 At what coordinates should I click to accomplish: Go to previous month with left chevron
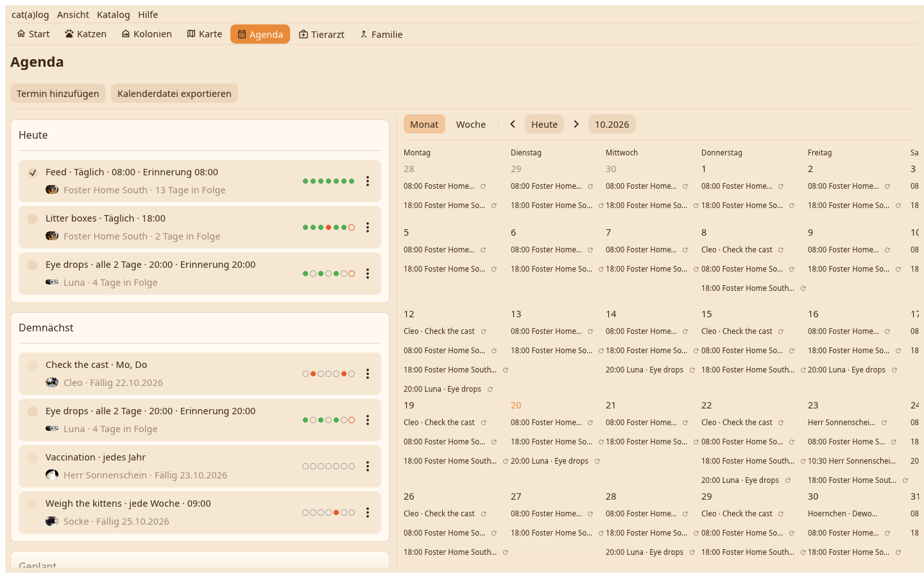pos(513,124)
